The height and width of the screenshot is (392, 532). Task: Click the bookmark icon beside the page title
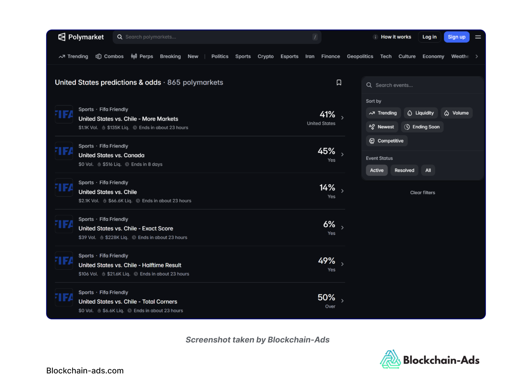pyautogui.click(x=339, y=82)
